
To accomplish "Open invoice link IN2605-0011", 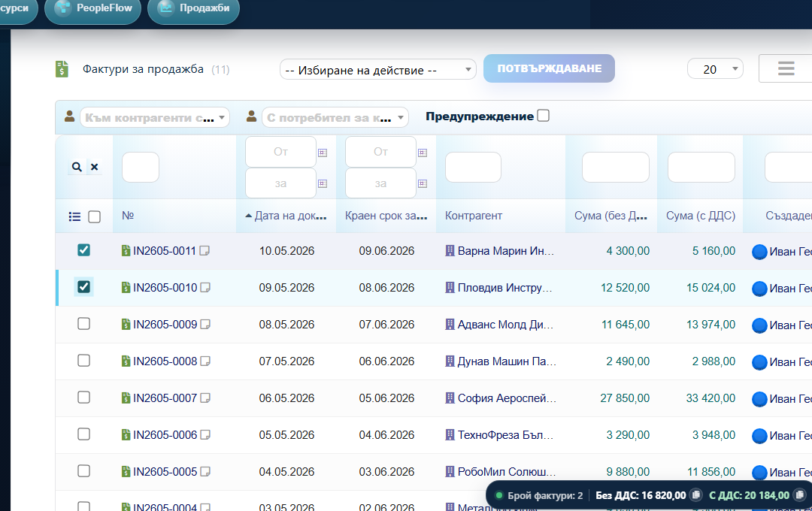I will pos(165,251).
